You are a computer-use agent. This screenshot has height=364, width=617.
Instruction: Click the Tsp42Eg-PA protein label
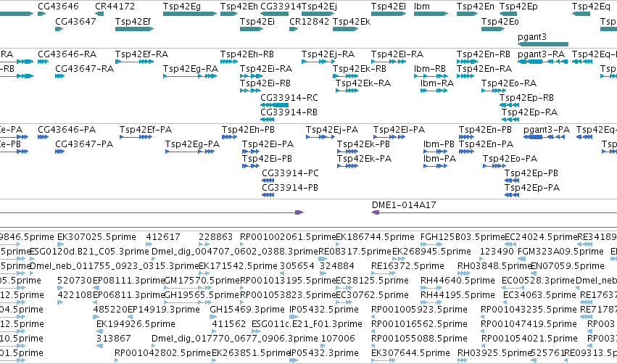coord(192,144)
